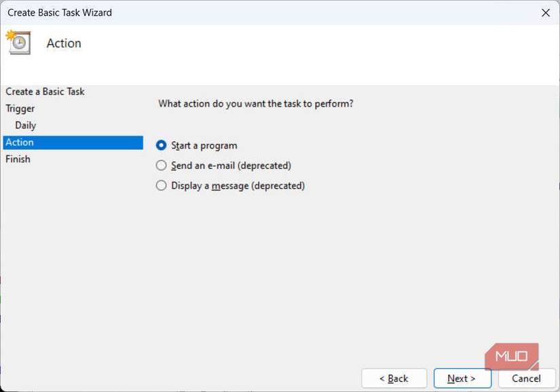Select the Start a program radio button
560x392 pixels.
[x=160, y=145]
